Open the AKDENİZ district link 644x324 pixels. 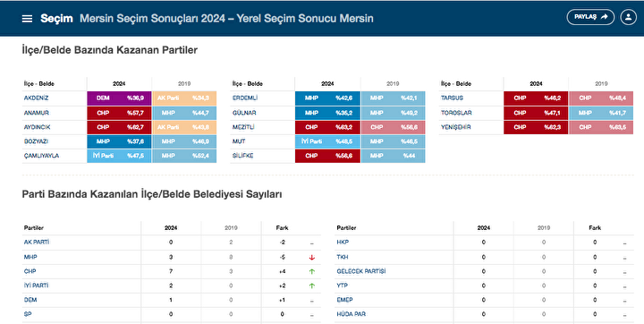36,98
